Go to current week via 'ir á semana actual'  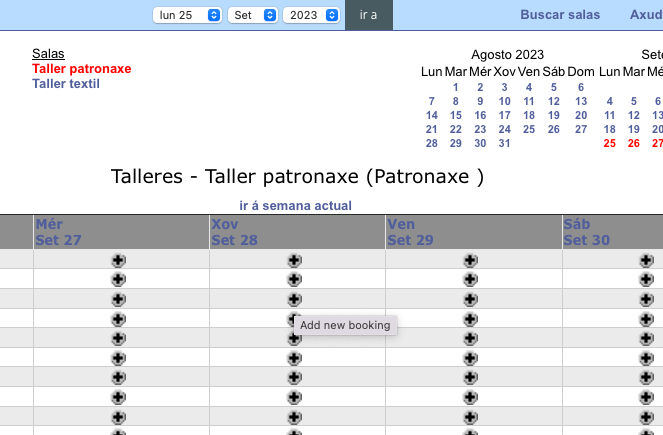[295, 205]
